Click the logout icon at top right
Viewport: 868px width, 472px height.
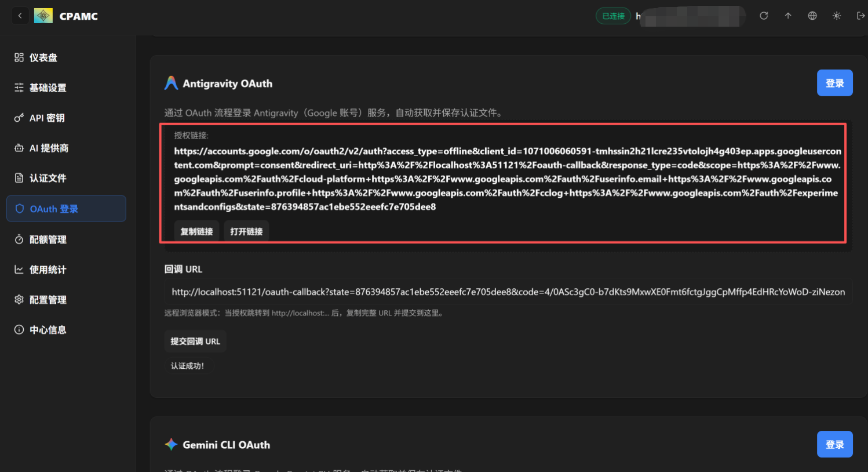click(x=860, y=16)
